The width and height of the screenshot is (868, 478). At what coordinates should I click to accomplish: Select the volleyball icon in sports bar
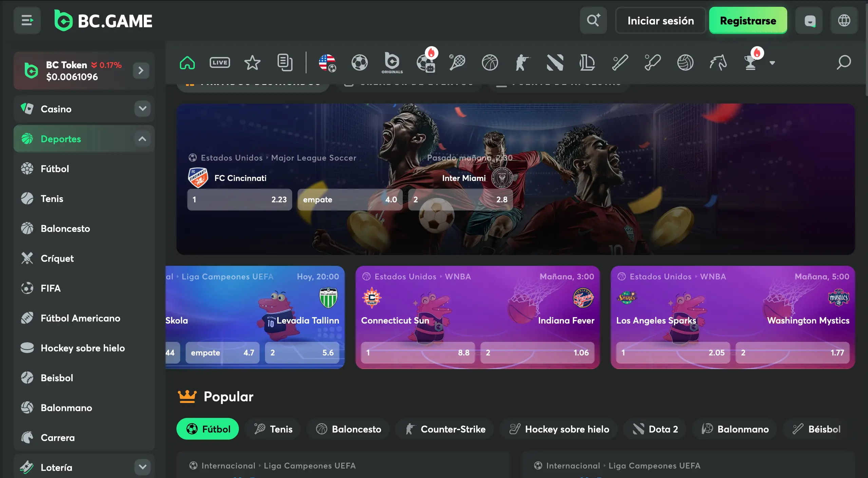(685, 62)
